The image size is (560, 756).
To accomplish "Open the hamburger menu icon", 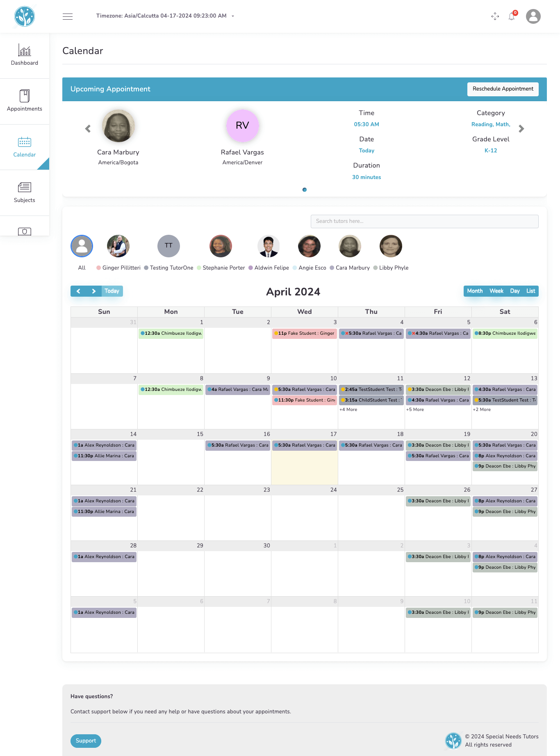I will 68,16.
